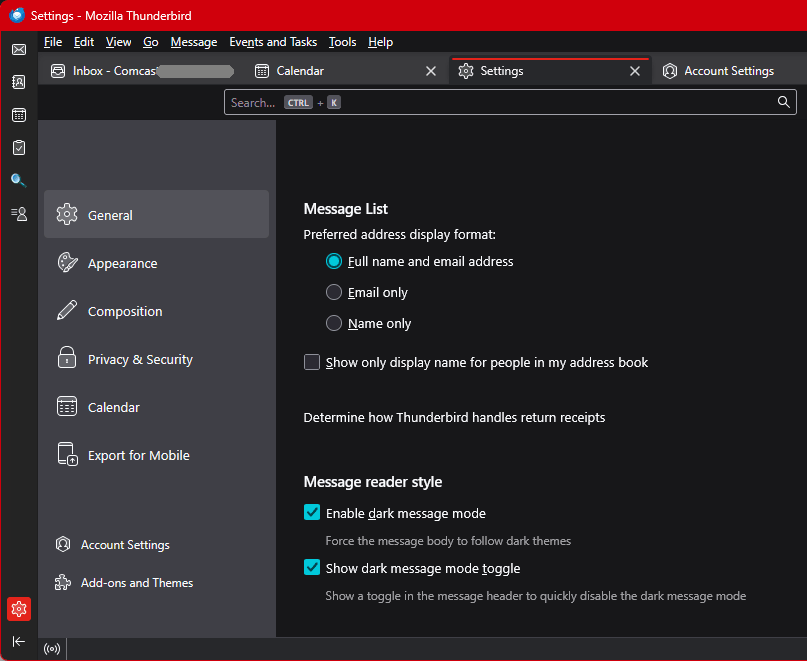Screen dimensions: 807x661
Task: Collapse the spaces toolbar with the arrow icon
Action: click(19, 641)
